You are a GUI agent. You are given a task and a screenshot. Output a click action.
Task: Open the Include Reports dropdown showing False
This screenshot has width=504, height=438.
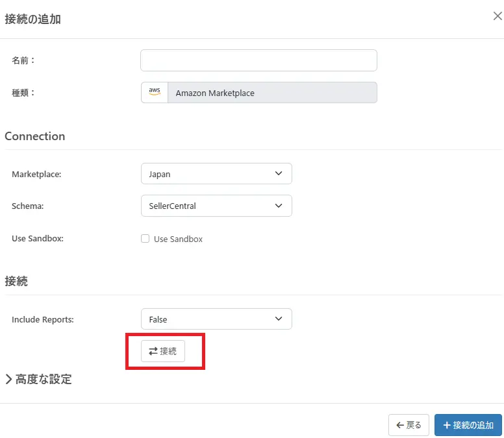[x=216, y=319]
